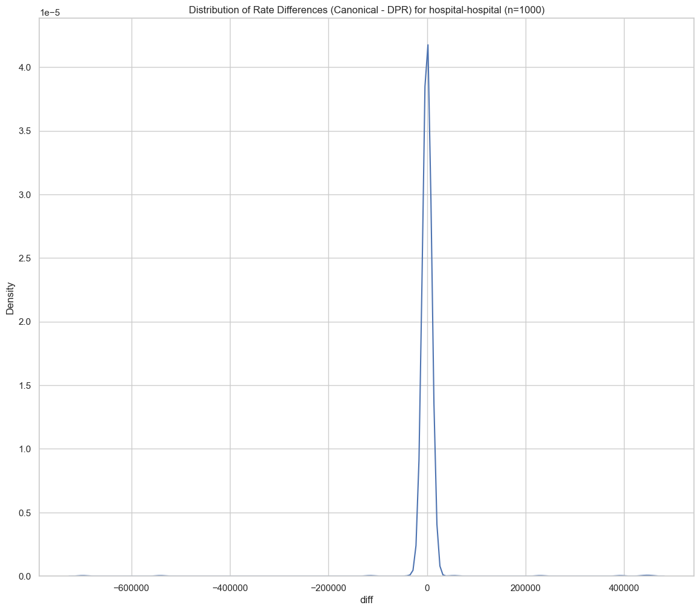Click the 1.5 y-axis tick label
Screen dimensions: 700x611
25,386
